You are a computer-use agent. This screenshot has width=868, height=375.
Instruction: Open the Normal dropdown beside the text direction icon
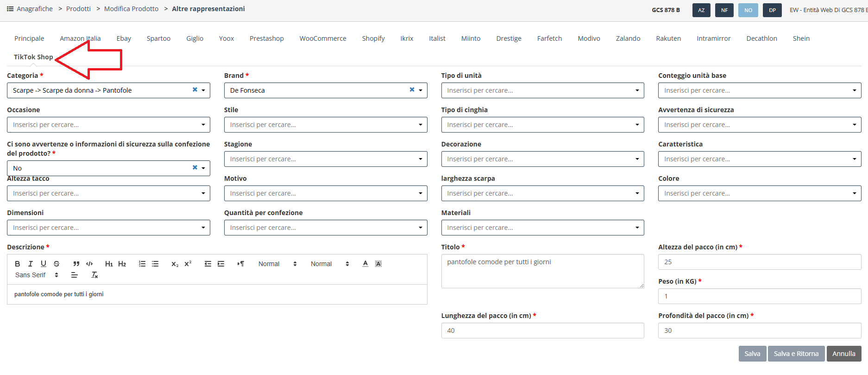(x=277, y=264)
